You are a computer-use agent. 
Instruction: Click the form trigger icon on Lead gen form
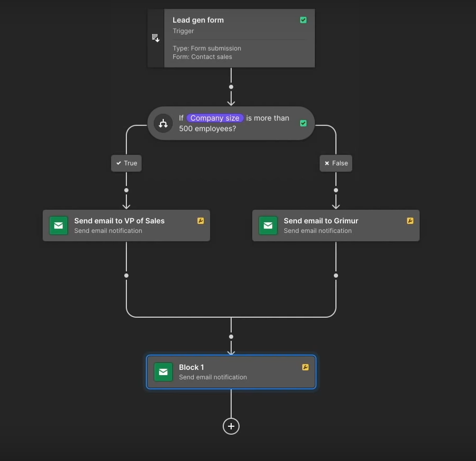point(155,38)
